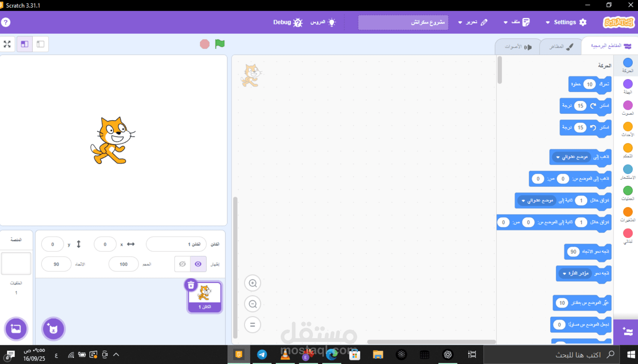The width and height of the screenshot is (638, 364).
Task: Open the Debug bug icon menu
Action: (298, 23)
